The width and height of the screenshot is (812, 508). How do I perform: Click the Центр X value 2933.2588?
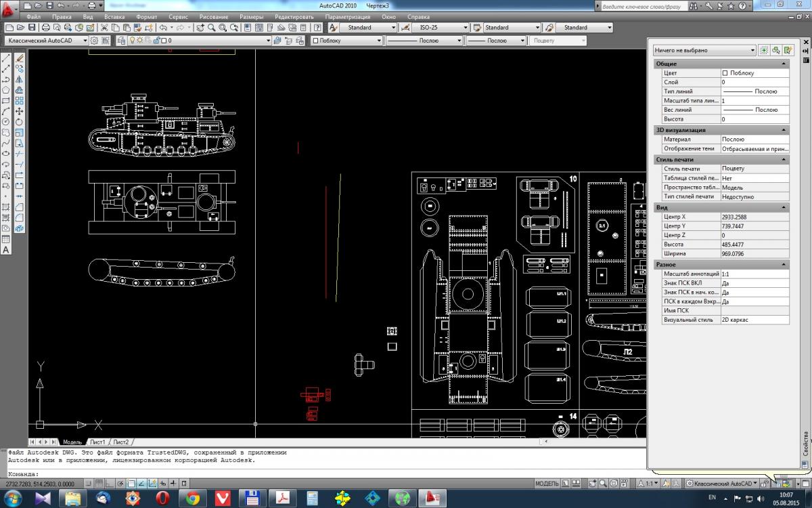point(754,217)
